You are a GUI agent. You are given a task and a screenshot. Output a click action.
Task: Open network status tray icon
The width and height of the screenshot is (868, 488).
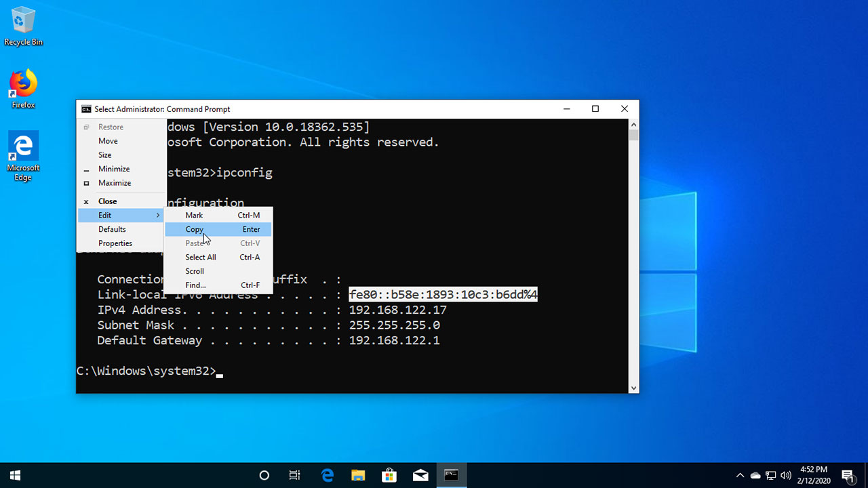[x=771, y=475]
